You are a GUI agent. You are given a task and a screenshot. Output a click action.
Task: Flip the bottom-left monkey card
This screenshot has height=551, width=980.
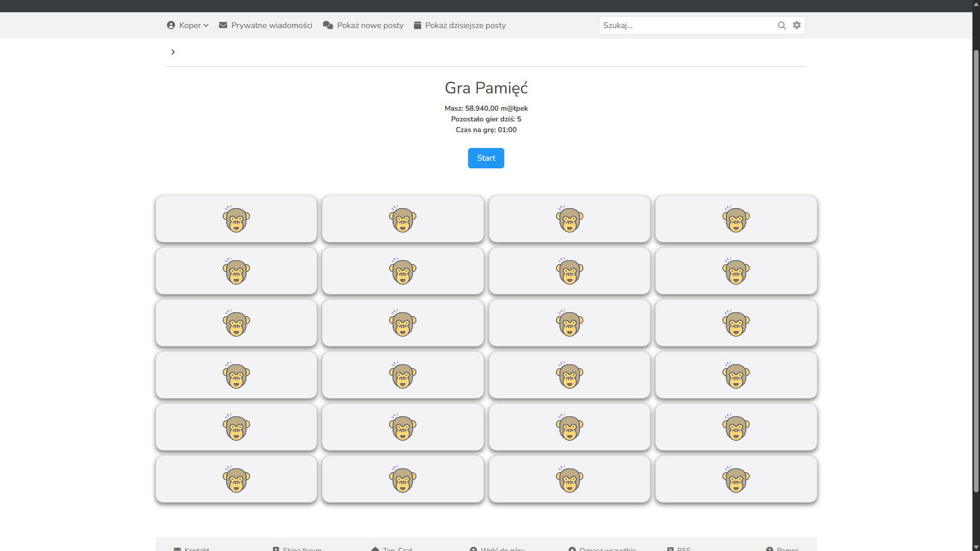(236, 479)
